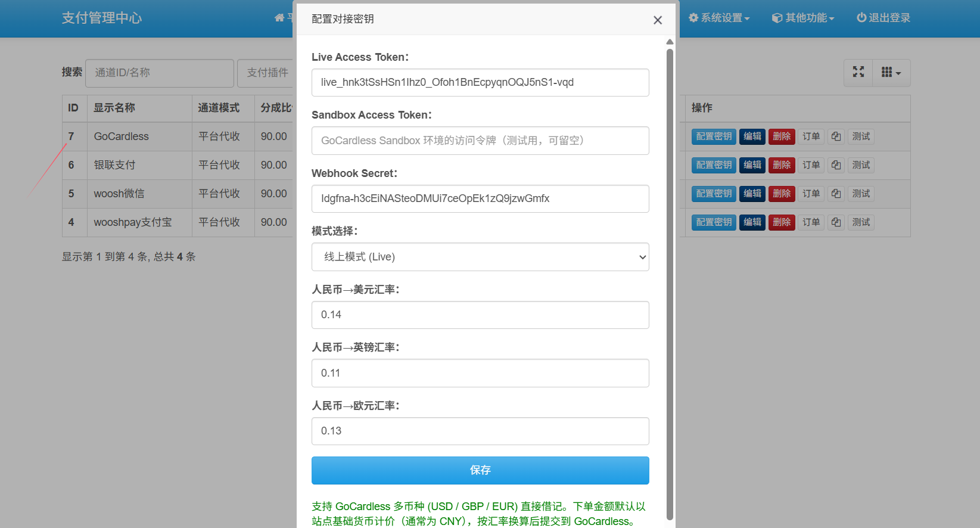980x528 pixels.
Task: Close the 配置对接密钥 dialog
Action: (657, 20)
